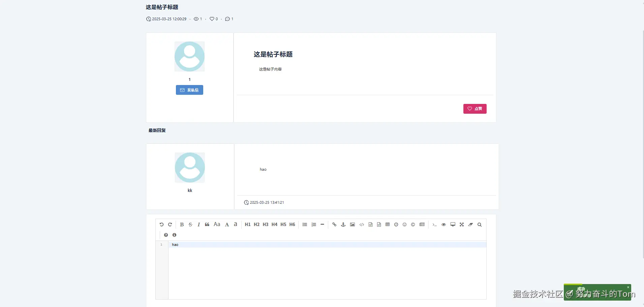Viewport: 644px width, 307px height.
Task: Insert preformatted text block
Action: (370, 225)
